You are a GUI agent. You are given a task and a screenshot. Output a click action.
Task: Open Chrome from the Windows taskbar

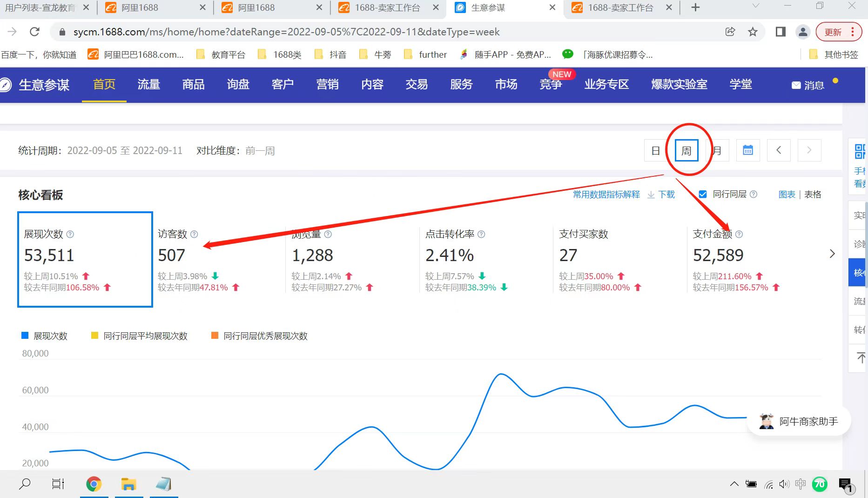click(94, 484)
